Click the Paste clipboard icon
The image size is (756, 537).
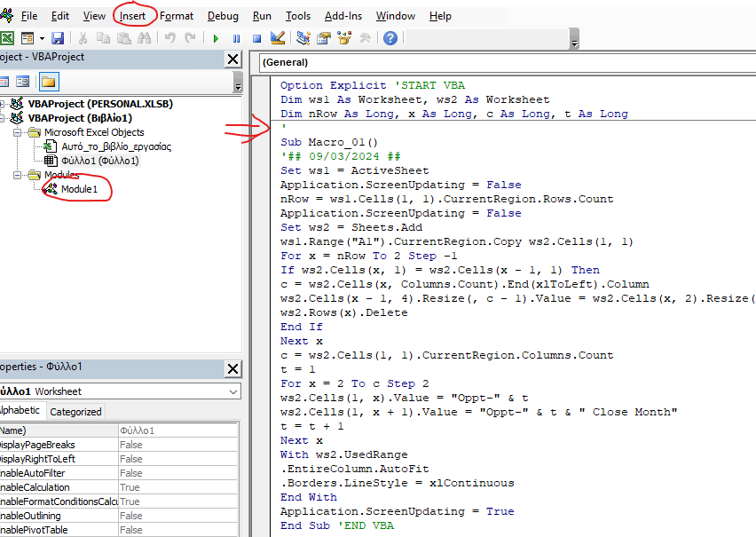point(124,38)
